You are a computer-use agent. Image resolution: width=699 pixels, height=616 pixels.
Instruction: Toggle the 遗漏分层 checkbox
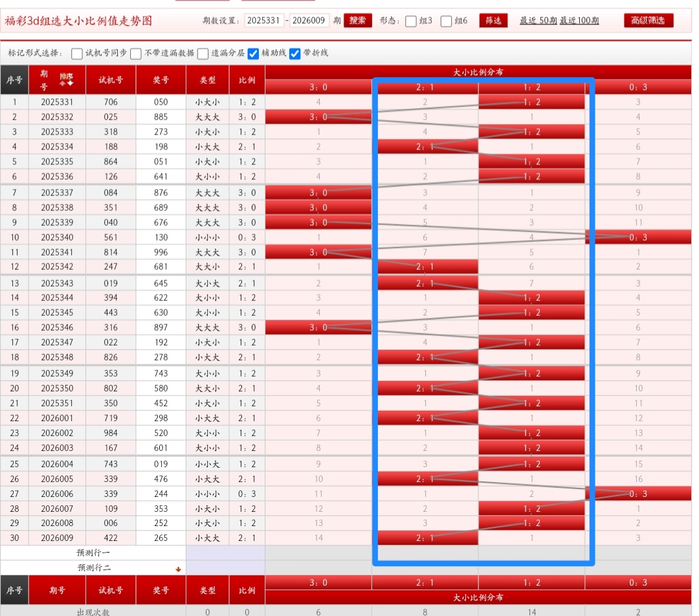click(x=203, y=54)
